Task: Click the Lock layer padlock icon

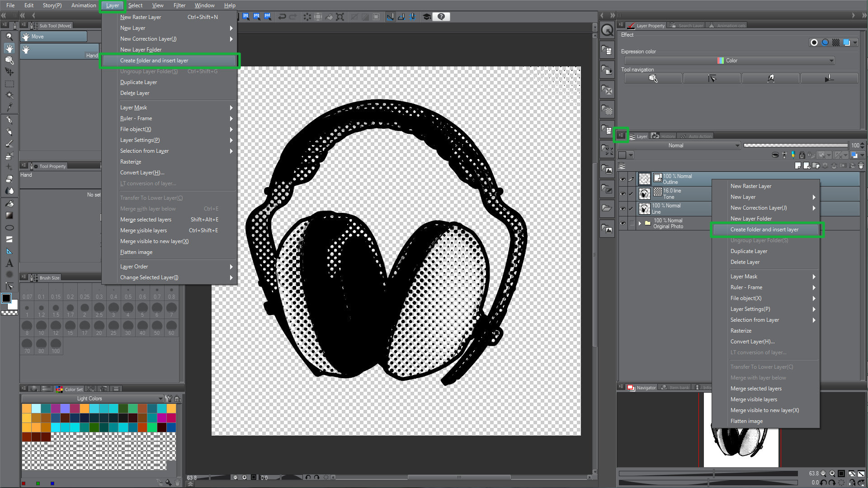Action: pos(802,155)
